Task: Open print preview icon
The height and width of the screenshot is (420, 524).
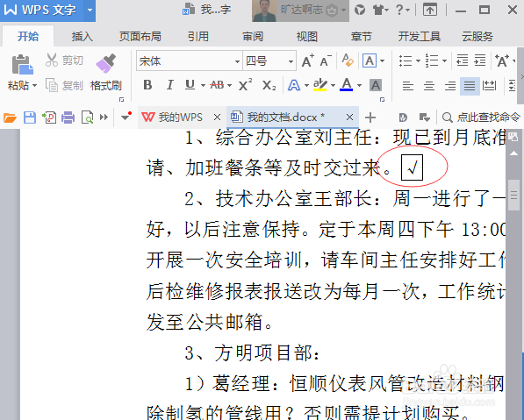Action: click(87, 117)
